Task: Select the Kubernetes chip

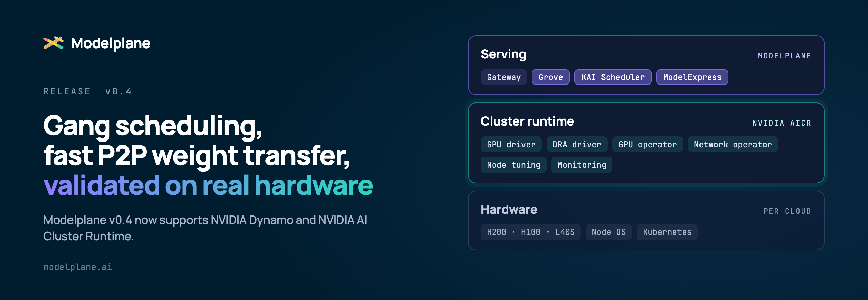Action: tap(667, 232)
